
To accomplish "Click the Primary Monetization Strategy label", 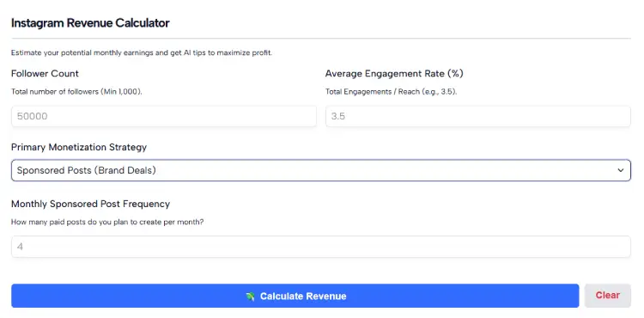I will (x=79, y=147).
